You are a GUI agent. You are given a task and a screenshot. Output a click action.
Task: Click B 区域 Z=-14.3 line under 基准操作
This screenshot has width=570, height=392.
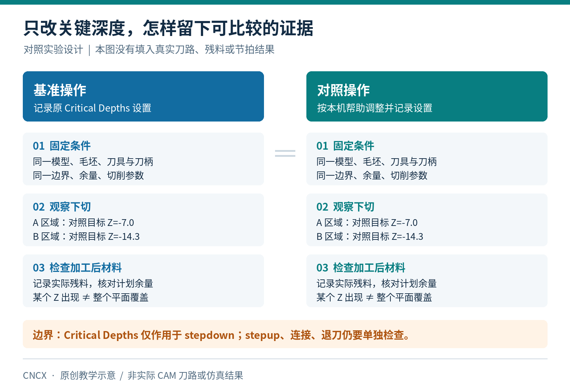point(86,236)
